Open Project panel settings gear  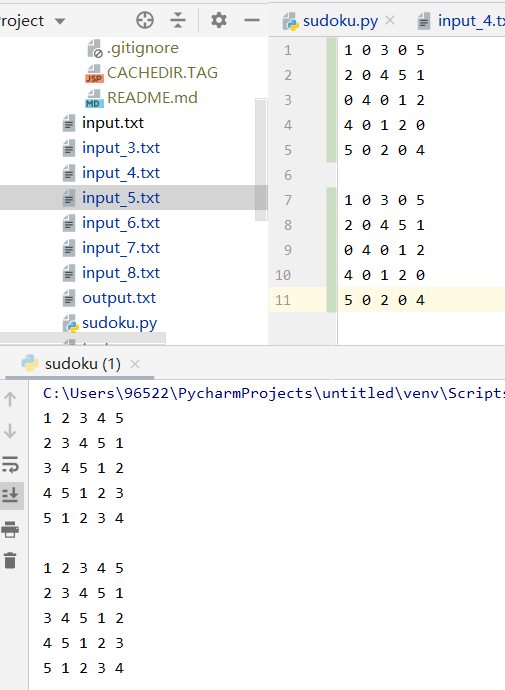tap(219, 20)
